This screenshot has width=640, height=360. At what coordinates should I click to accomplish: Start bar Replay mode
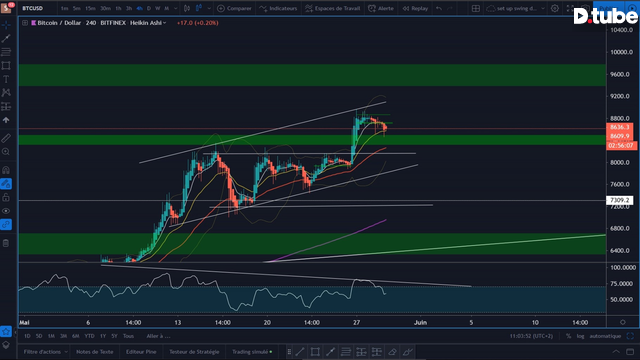point(415,8)
